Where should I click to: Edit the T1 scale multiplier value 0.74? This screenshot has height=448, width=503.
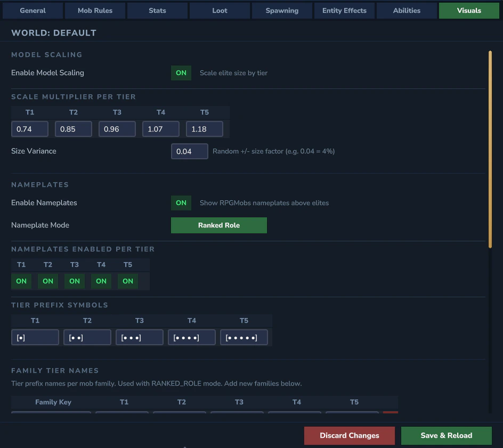point(30,129)
